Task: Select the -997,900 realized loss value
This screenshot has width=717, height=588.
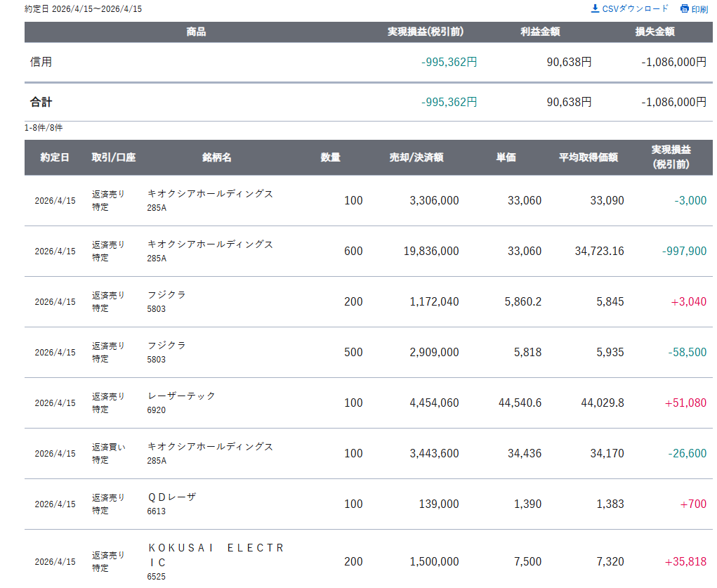Action: (x=683, y=251)
